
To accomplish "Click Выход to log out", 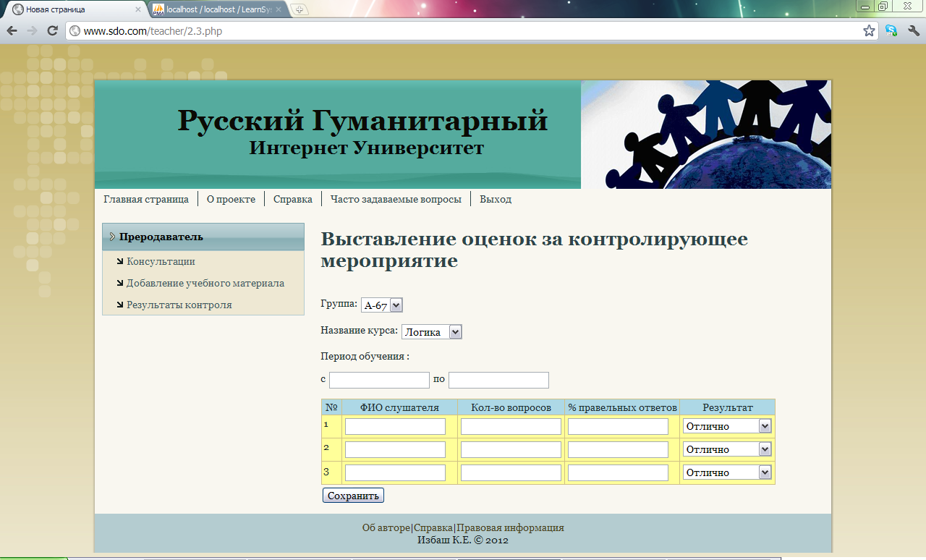I will pos(496,199).
